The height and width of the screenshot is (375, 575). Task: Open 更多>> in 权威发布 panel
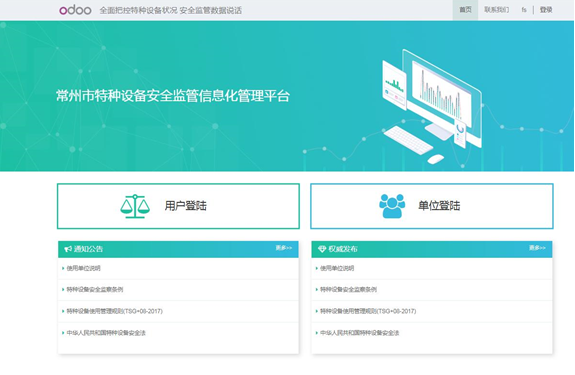tap(537, 248)
